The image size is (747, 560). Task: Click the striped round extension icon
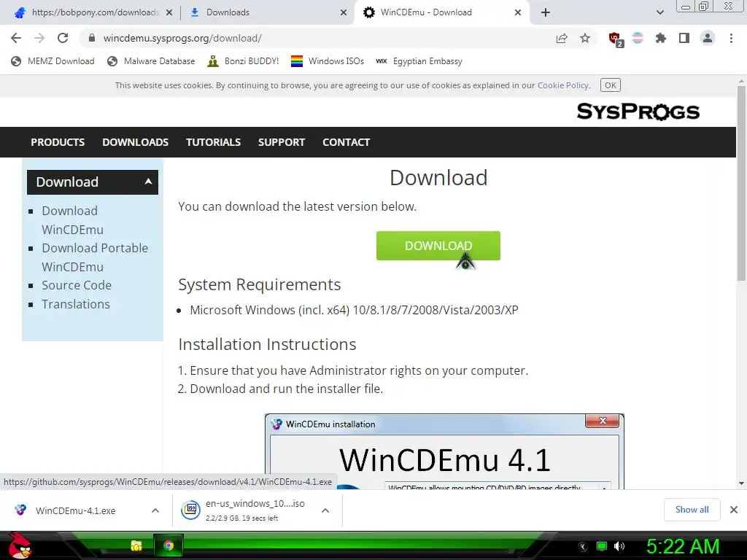click(x=638, y=38)
